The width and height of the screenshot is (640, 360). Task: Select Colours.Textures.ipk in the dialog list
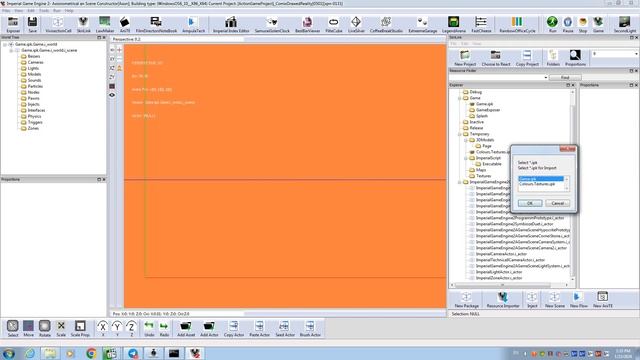(541, 184)
